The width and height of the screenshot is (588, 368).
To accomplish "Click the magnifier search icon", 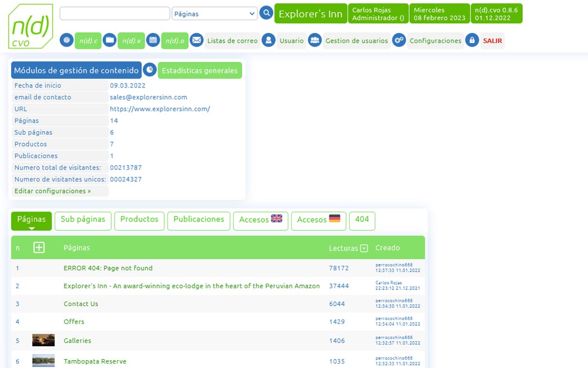I will (266, 13).
